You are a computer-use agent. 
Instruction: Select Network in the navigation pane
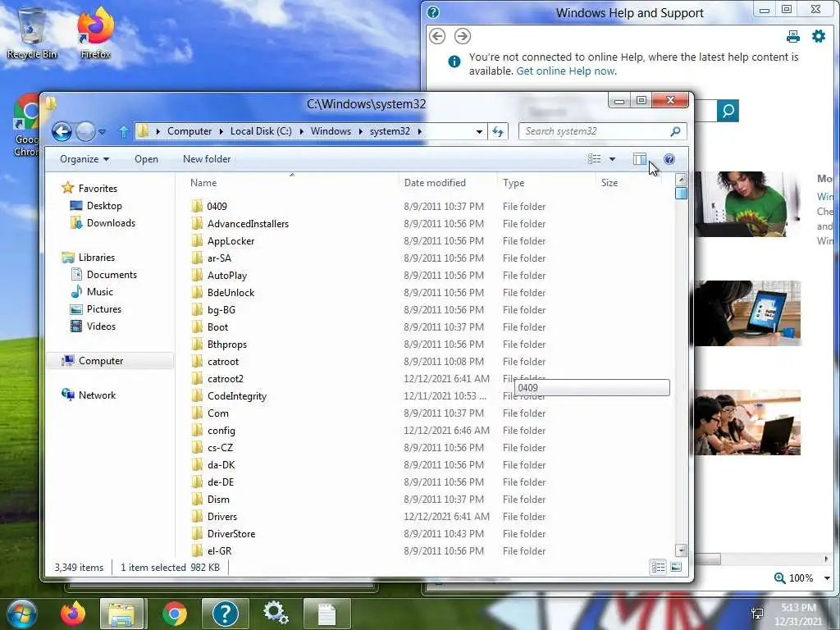[x=97, y=395]
